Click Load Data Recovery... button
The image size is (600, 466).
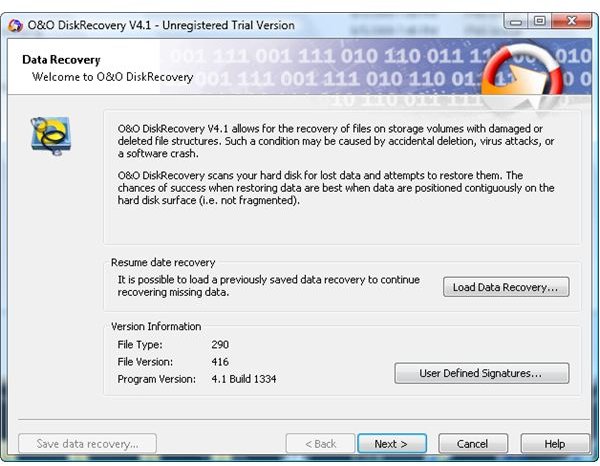click(x=506, y=287)
